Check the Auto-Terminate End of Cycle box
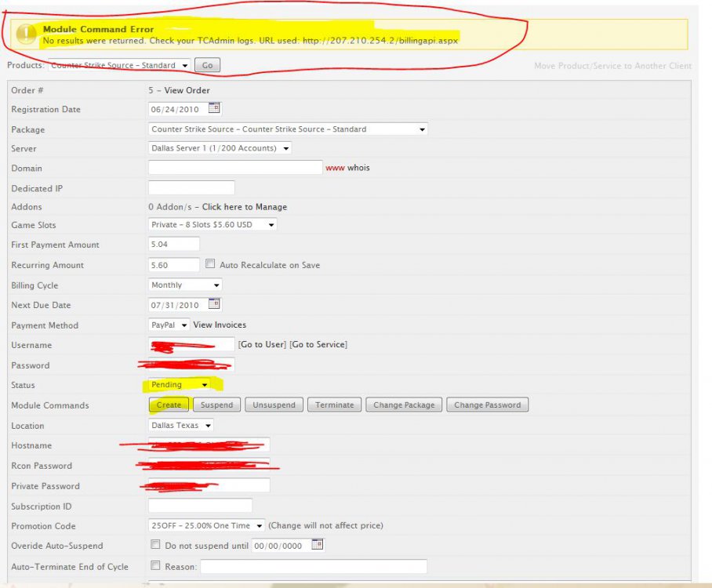 (155, 566)
